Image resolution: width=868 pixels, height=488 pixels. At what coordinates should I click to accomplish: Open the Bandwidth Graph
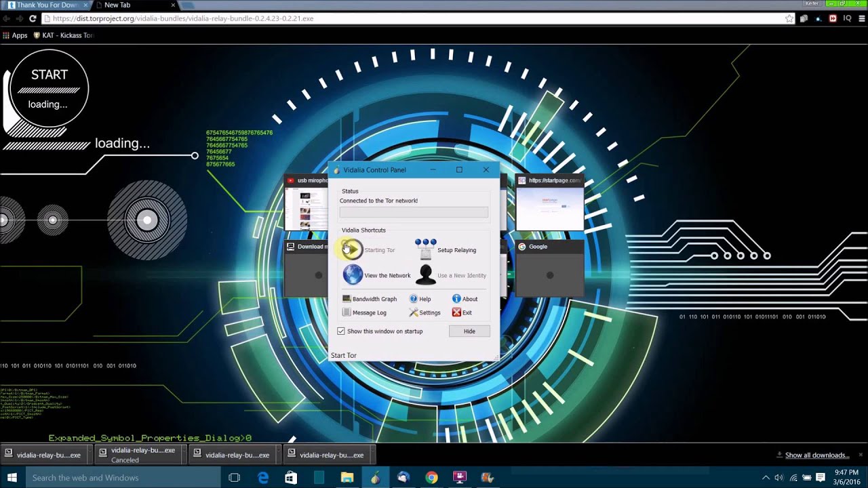tap(370, 299)
